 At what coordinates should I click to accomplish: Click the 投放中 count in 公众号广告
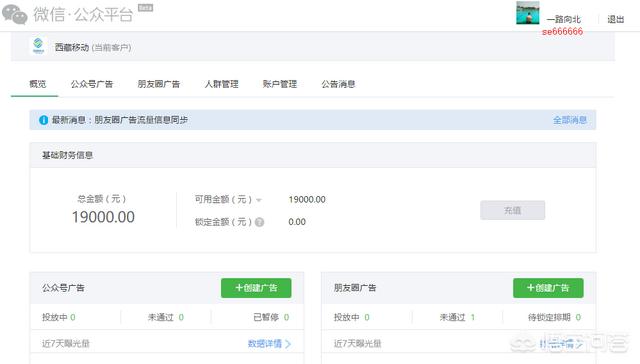73,317
